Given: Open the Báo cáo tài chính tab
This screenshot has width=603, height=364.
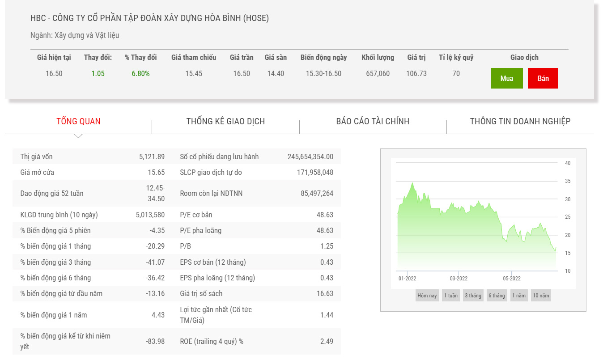Looking at the screenshot, I should pyautogui.click(x=373, y=121).
